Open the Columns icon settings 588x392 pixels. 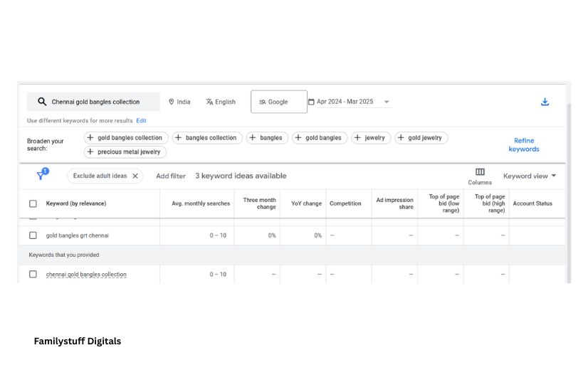coord(480,172)
